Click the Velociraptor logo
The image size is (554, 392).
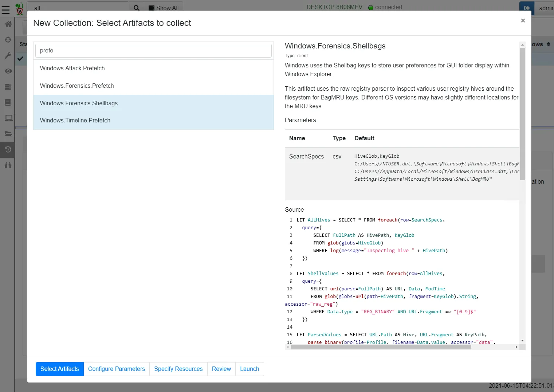click(19, 9)
